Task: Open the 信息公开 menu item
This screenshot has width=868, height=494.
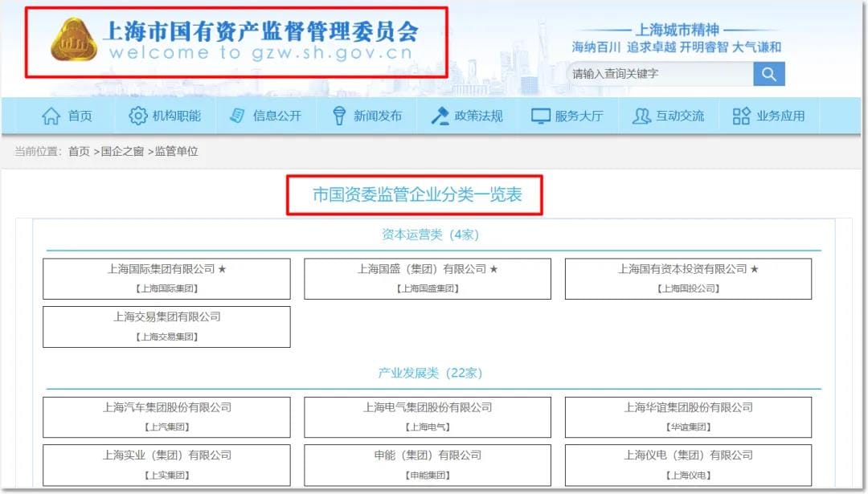Action: coord(276,116)
